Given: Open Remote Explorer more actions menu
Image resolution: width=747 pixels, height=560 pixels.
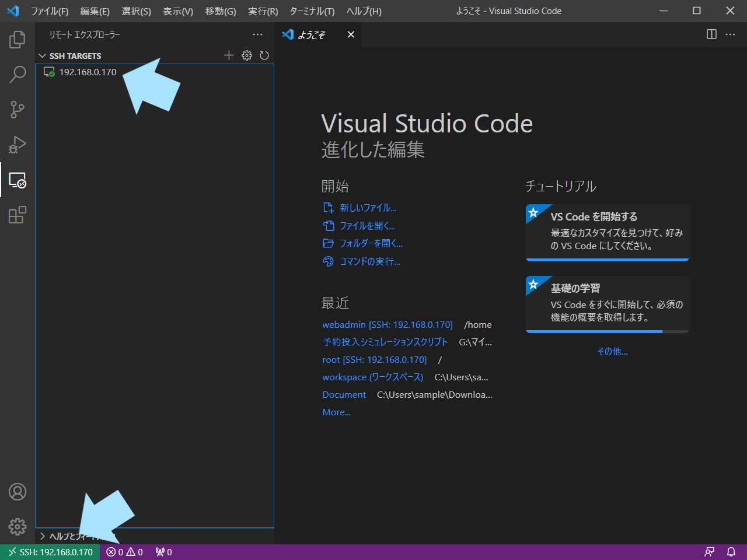Looking at the screenshot, I should (x=257, y=34).
